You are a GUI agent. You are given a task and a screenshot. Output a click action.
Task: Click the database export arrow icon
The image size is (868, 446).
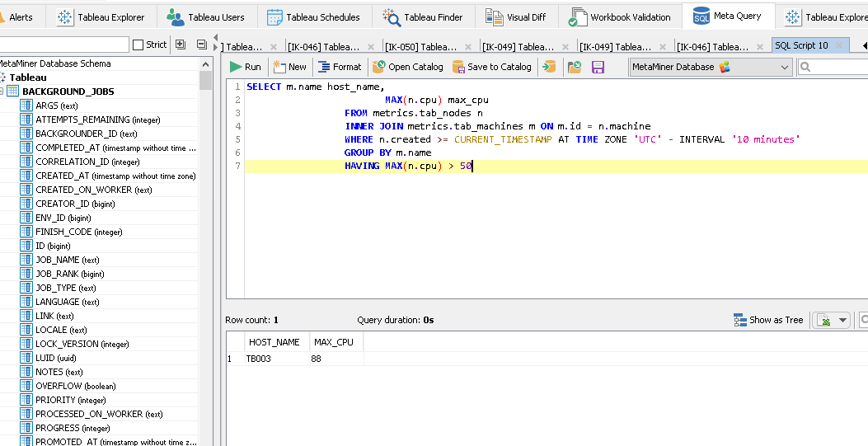pos(549,67)
